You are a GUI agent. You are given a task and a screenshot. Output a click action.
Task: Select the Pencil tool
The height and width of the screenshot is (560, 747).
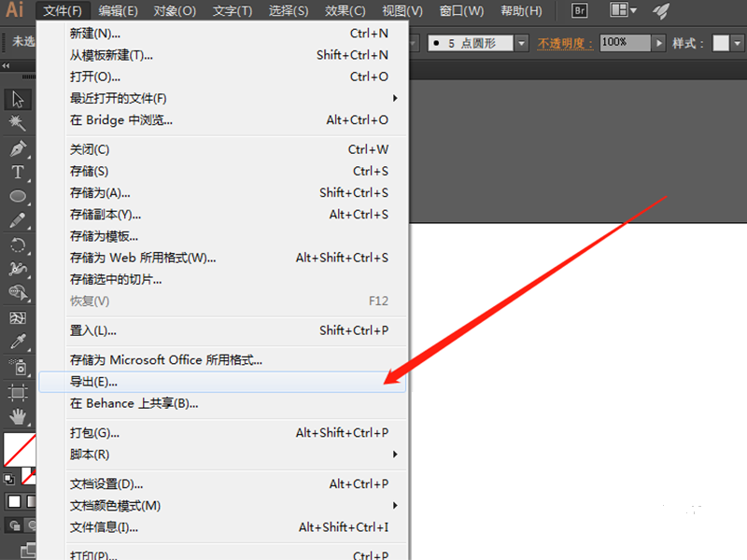pos(18,220)
